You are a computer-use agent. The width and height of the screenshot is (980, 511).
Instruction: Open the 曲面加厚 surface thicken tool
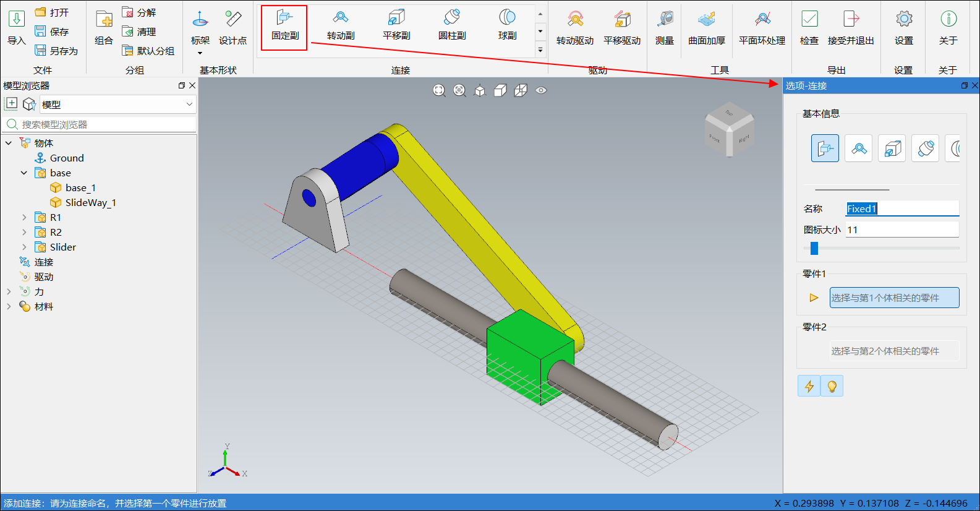pyautogui.click(x=707, y=28)
